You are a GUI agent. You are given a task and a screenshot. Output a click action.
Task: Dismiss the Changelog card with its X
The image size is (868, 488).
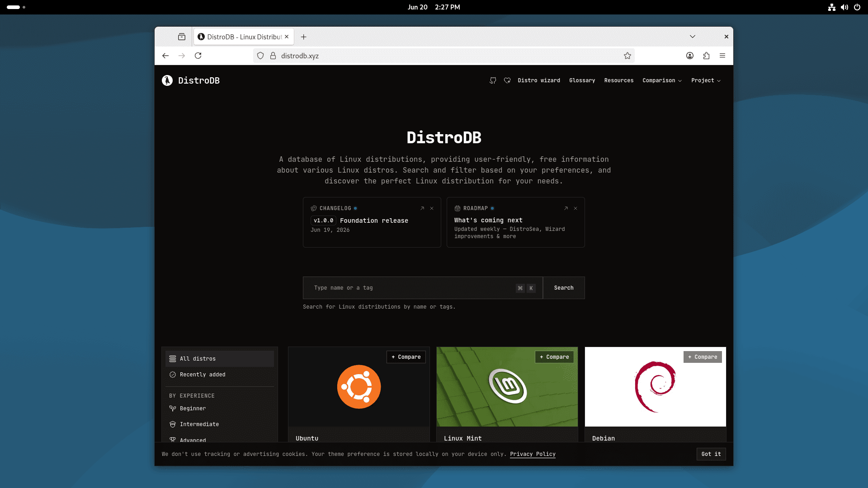432,208
